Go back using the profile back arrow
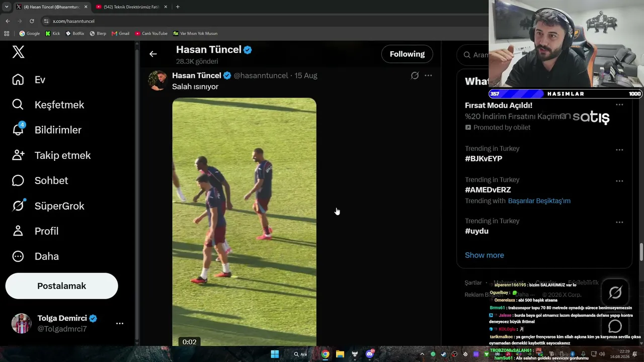 click(x=153, y=54)
